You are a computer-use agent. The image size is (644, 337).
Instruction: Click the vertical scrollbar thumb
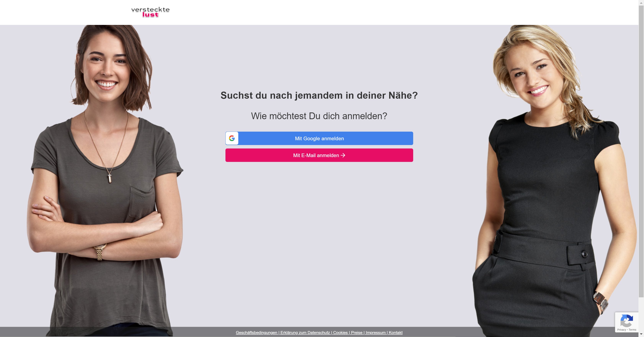(641, 151)
